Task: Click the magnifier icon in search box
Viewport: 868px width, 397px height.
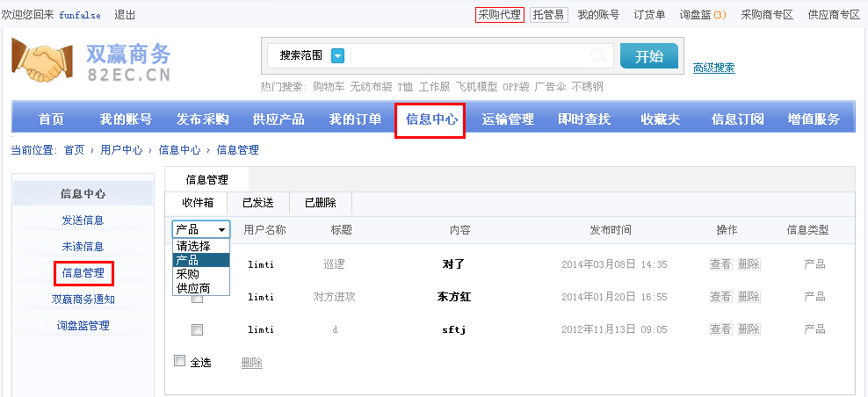Action: [x=599, y=56]
